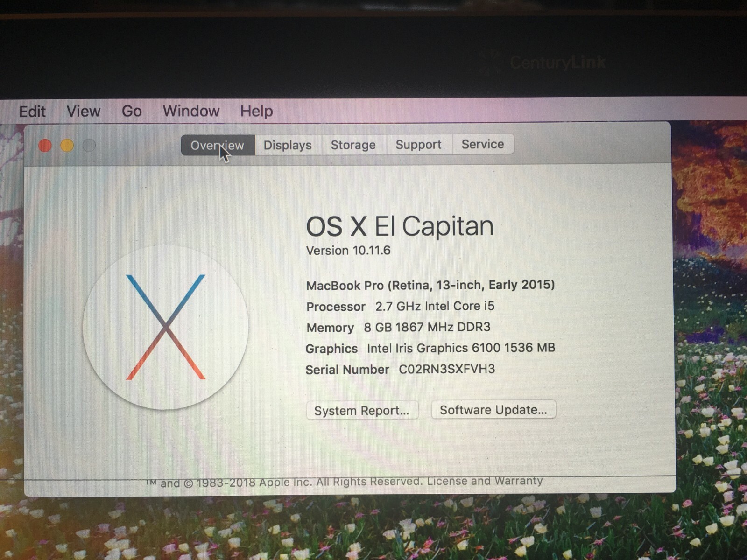This screenshot has height=560, width=747.
Task: Click the Intel Iris Graphics 6100 value
Action: pyautogui.click(x=461, y=348)
